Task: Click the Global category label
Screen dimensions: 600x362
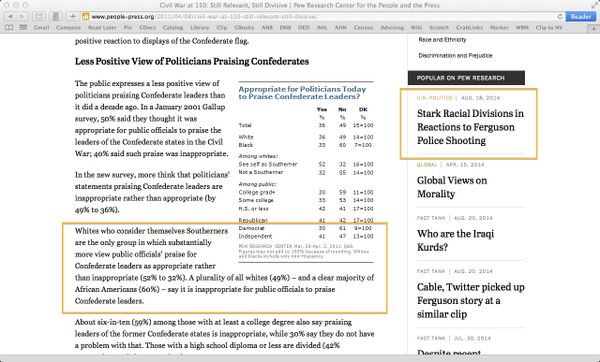Action: 427,165
